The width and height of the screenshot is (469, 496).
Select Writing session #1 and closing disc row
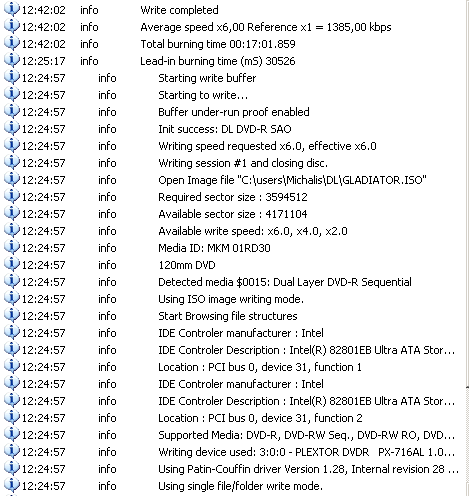click(233, 163)
